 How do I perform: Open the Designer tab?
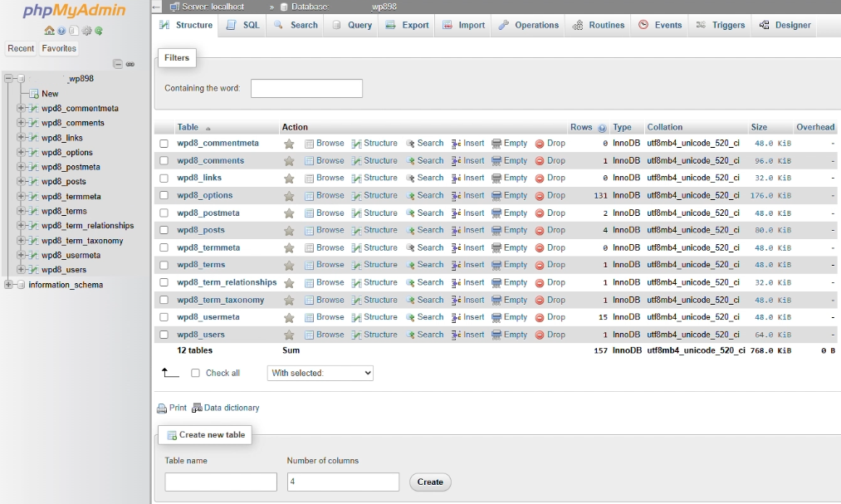(787, 25)
